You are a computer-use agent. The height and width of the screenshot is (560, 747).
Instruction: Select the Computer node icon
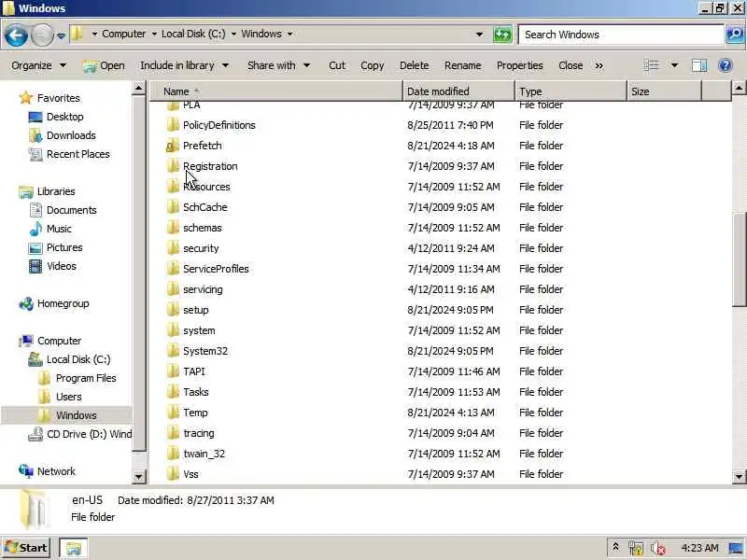(26, 341)
